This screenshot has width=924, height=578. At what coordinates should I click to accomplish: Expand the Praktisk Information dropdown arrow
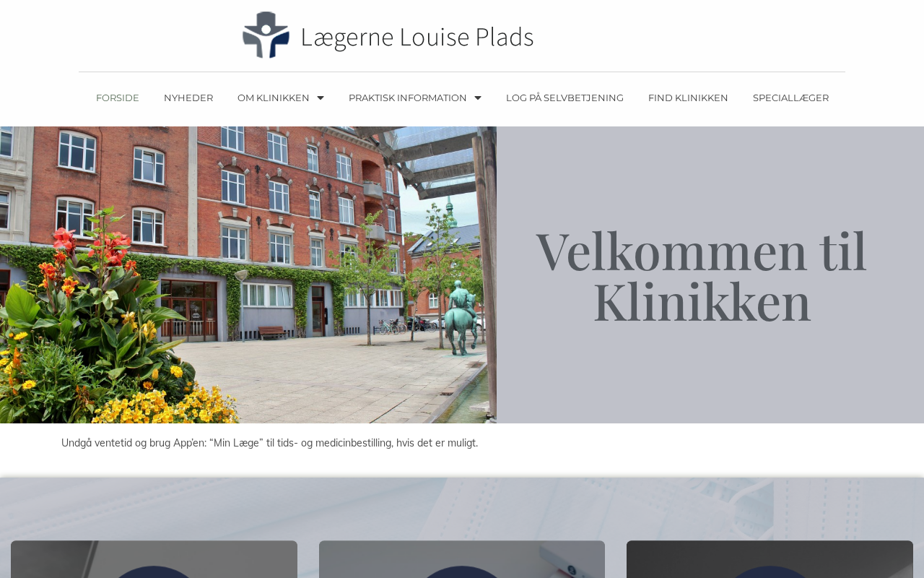478,98
